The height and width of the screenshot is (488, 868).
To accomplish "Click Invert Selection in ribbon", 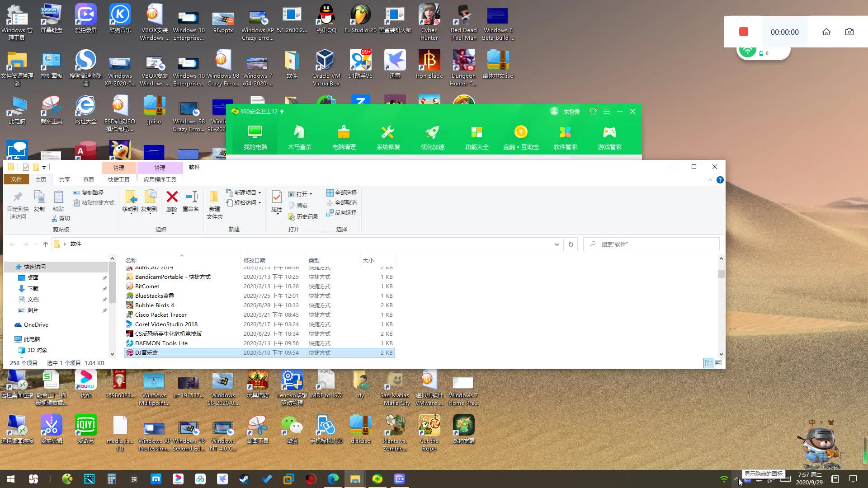I will [x=342, y=213].
